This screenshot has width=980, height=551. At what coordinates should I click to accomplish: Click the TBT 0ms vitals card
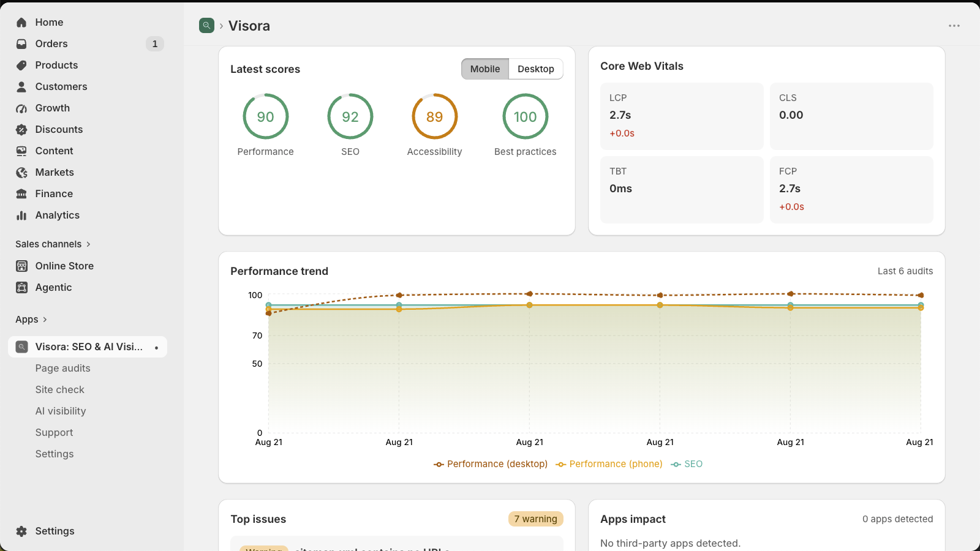pos(682,190)
